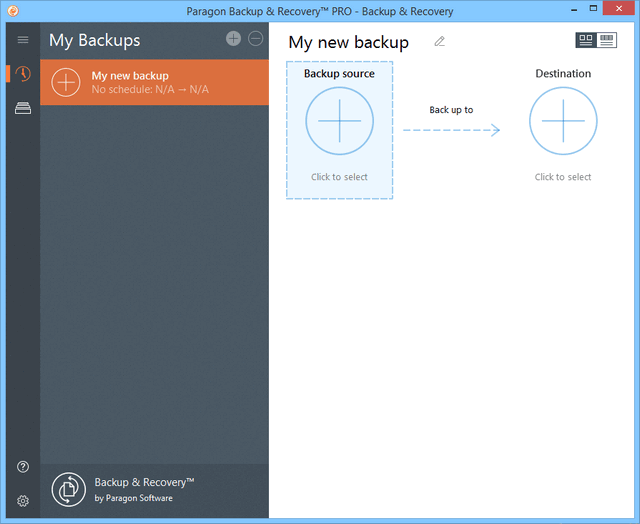This screenshot has width=640, height=524.
Task: Open settings with the gear icon
Action: [23, 500]
